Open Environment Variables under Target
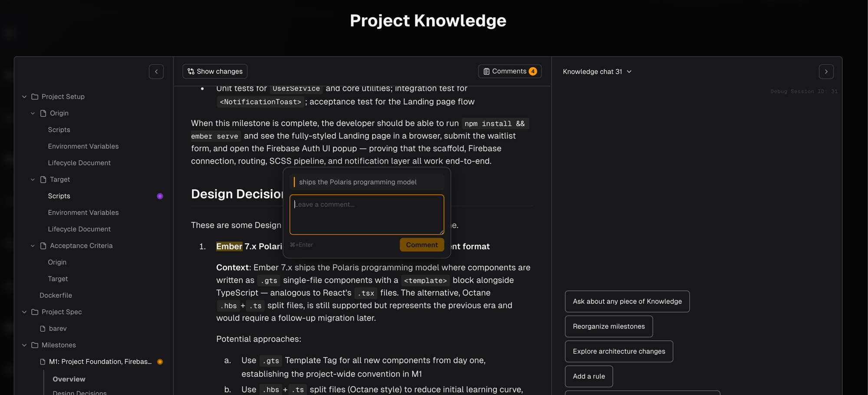This screenshot has height=395, width=868. pyautogui.click(x=83, y=213)
